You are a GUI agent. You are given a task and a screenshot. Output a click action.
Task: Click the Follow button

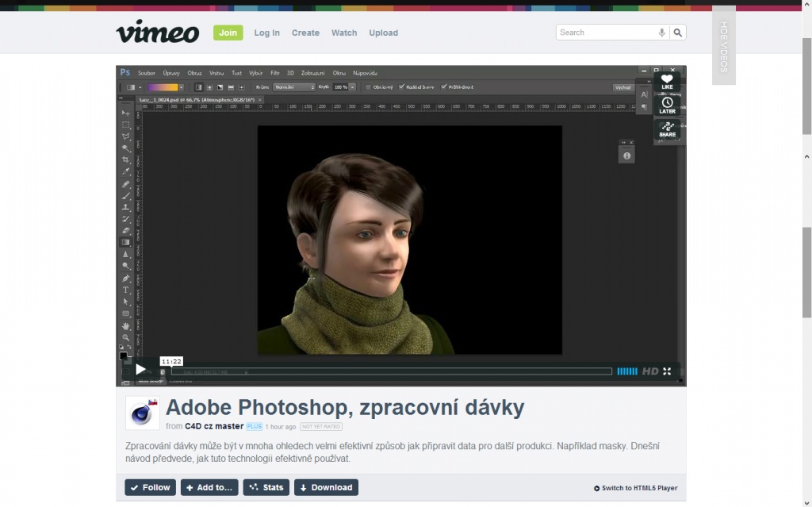[x=150, y=487]
